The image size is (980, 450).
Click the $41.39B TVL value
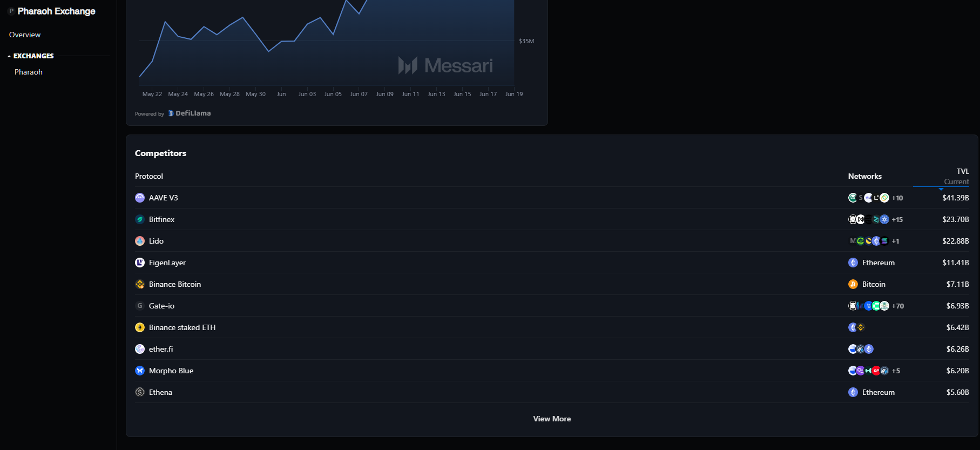click(956, 198)
